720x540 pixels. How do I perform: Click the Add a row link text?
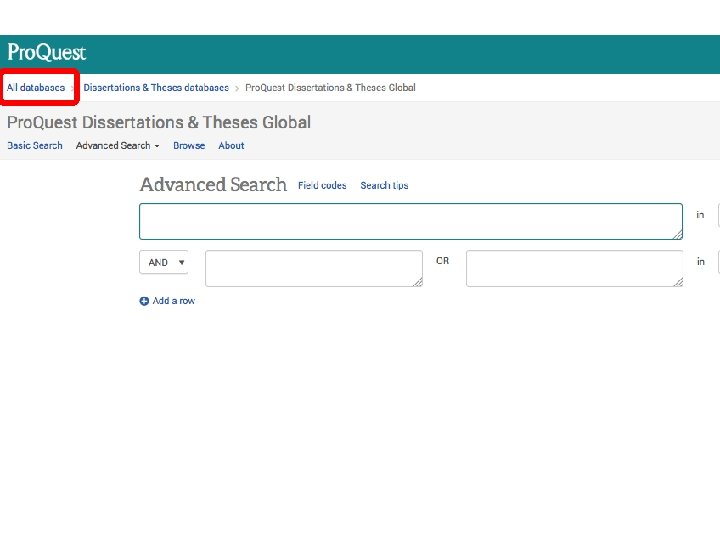pyautogui.click(x=174, y=301)
